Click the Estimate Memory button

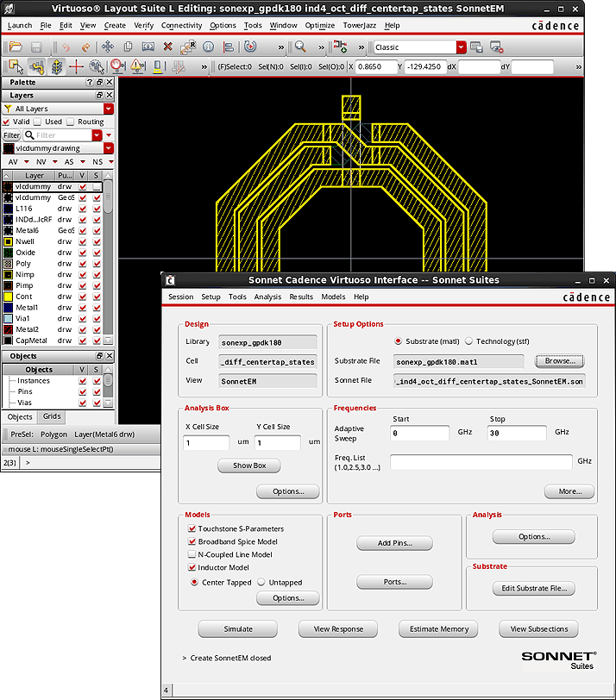(x=438, y=629)
